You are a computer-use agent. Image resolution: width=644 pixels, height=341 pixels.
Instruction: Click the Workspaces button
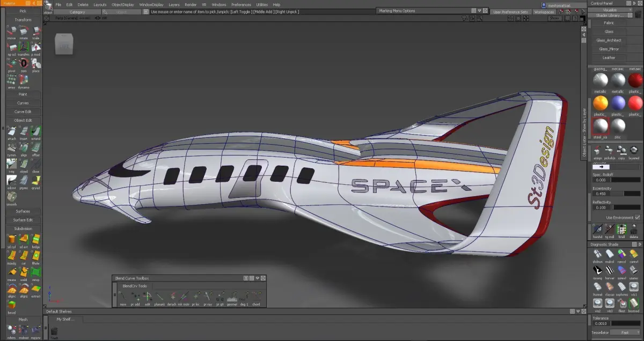click(544, 12)
